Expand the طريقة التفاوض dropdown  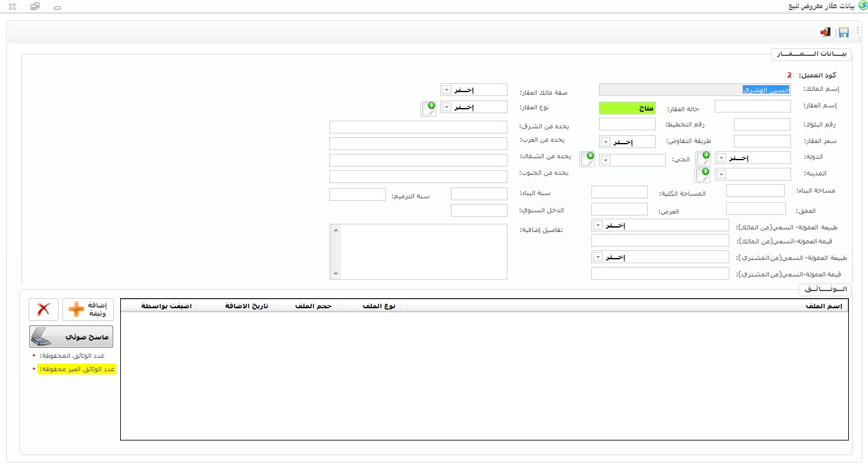pos(605,142)
